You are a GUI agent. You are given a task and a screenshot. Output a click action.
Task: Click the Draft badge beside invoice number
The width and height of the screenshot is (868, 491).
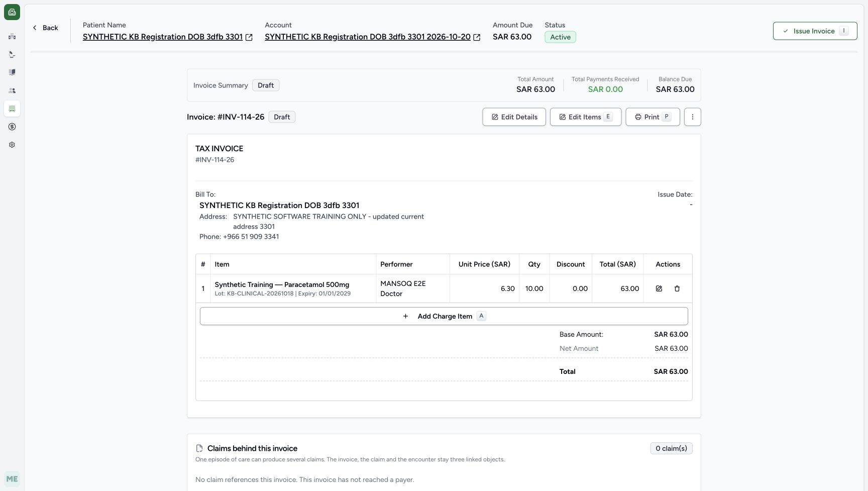click(x=282, y=117)
